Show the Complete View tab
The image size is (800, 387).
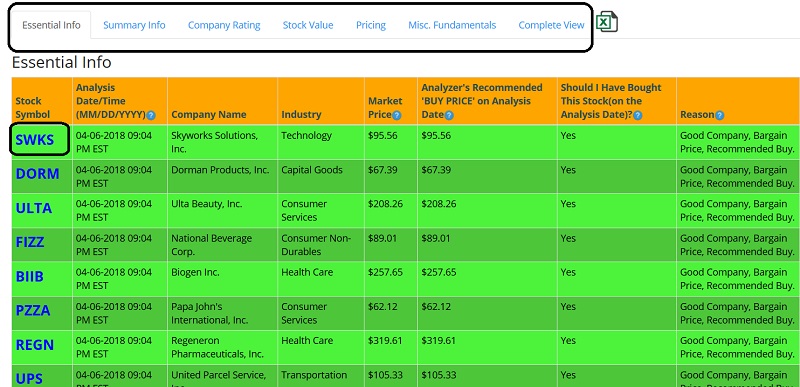552,25
